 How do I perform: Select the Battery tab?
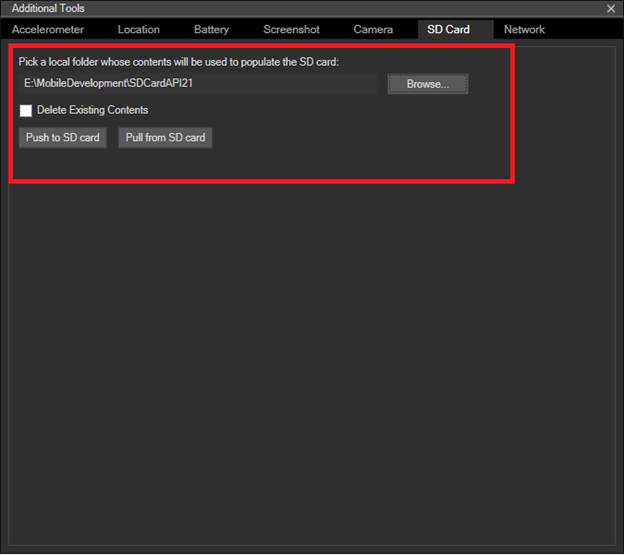211,29
